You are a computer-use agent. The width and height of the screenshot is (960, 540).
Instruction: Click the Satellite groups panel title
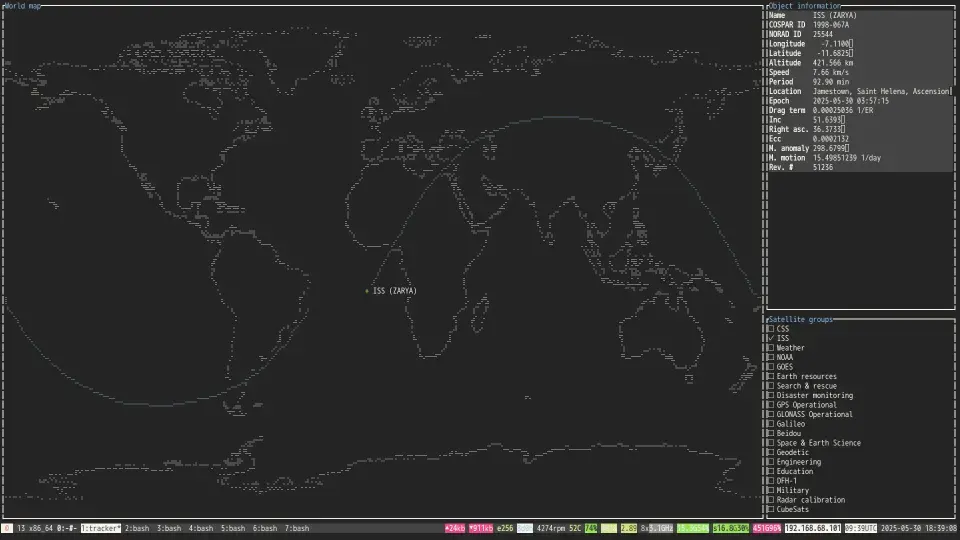tap(800, 319)
